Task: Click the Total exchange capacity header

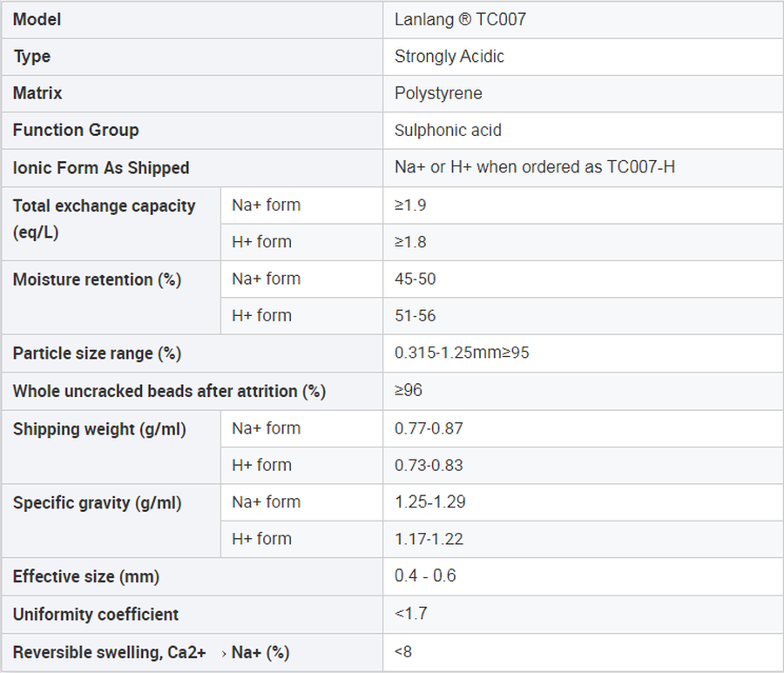Action: pos(104,206)
